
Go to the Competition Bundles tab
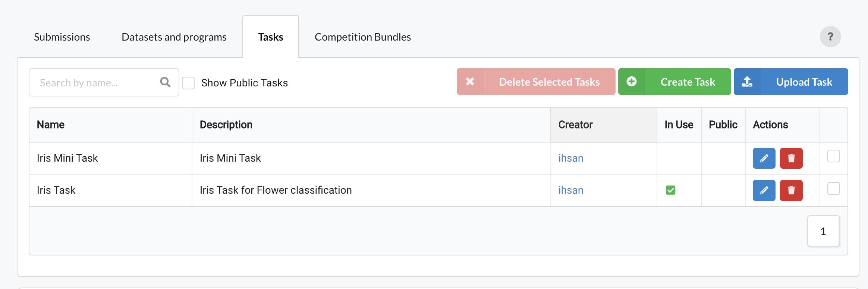click(363, 37)
